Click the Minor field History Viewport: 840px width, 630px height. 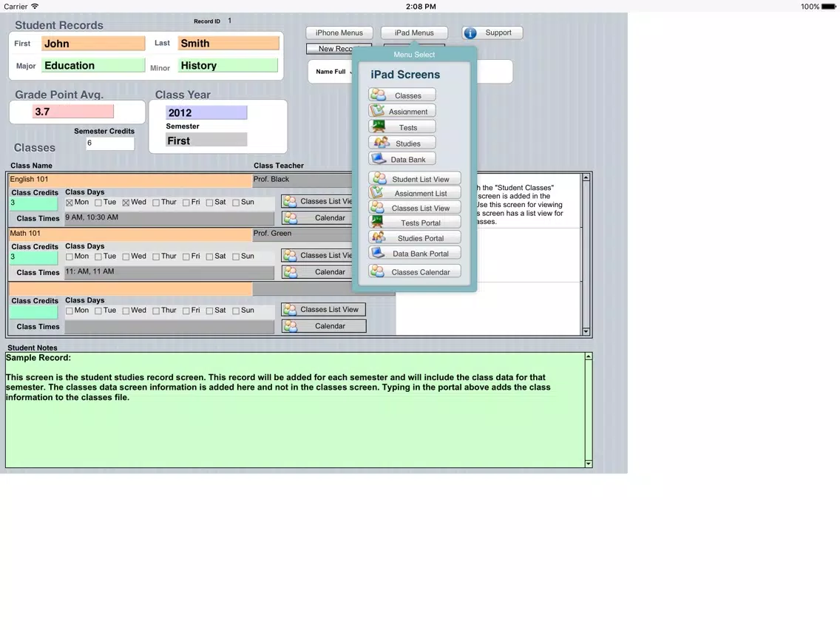point(228,65)
